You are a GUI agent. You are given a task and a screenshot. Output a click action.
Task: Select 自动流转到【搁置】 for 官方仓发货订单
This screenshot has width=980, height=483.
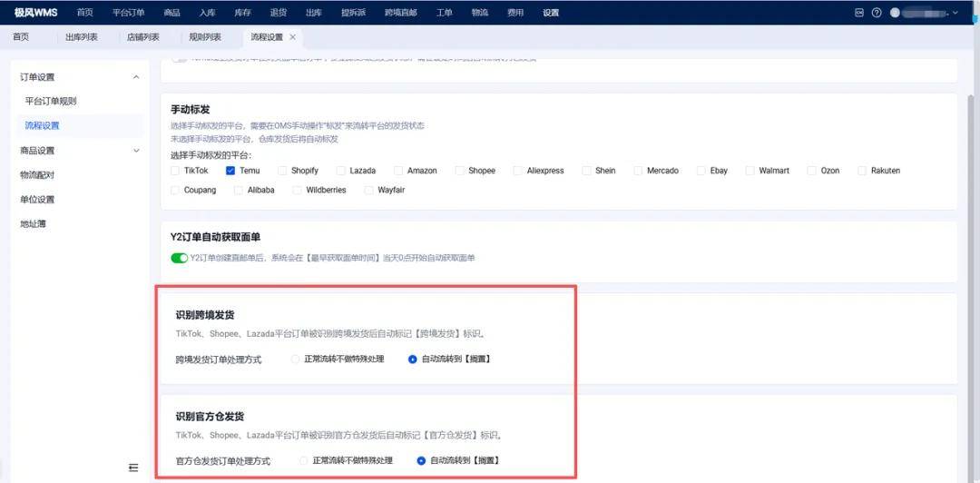click(x=421, y=460)
